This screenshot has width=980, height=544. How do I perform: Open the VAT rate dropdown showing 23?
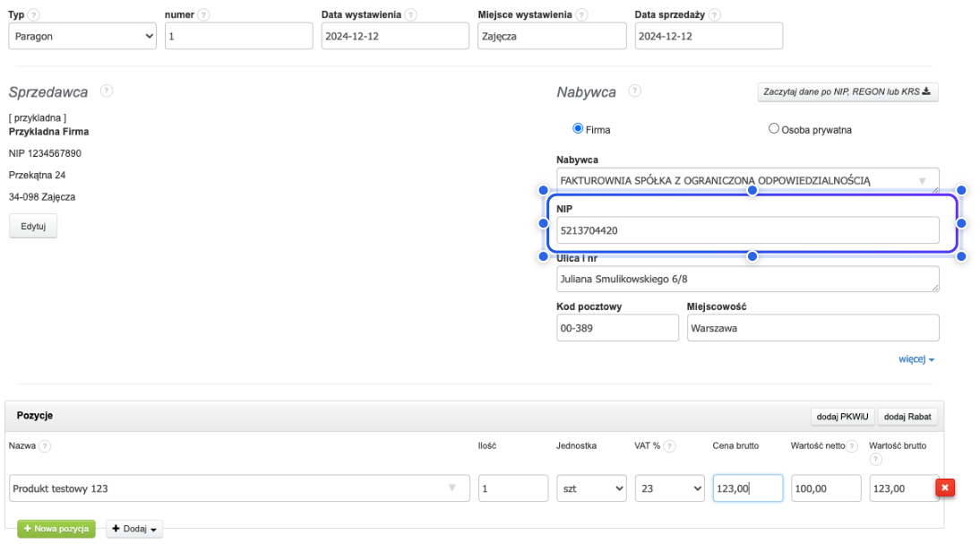(669, 488)
